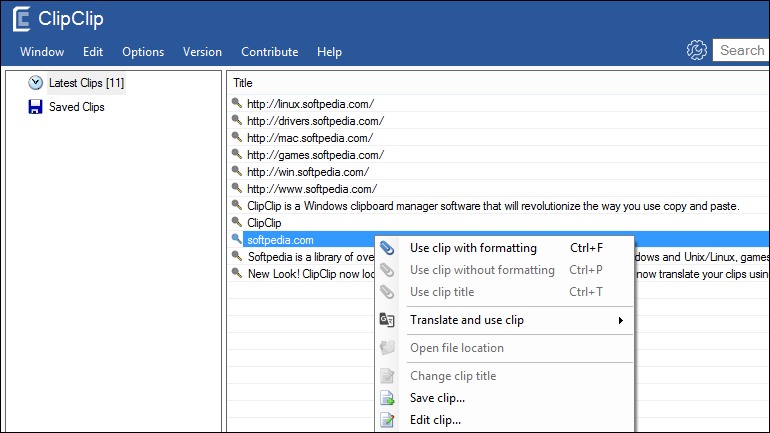770x433 pixels.
Task: Open the Window menu
Action: (x=42, y=52)
